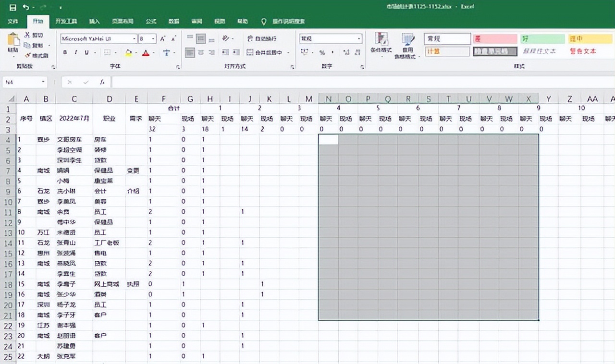Cancel the formula bar entry
Screen dimensions: 615x364
(70, 82)
